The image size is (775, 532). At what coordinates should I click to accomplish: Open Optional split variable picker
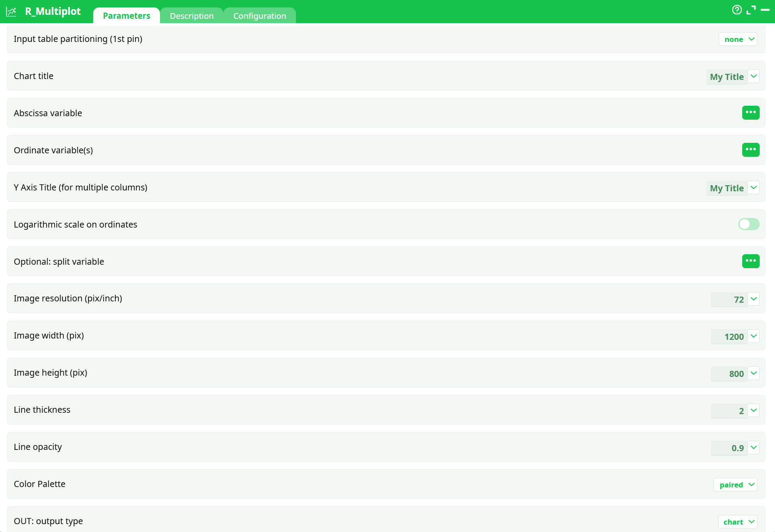[x=751, y=261]
